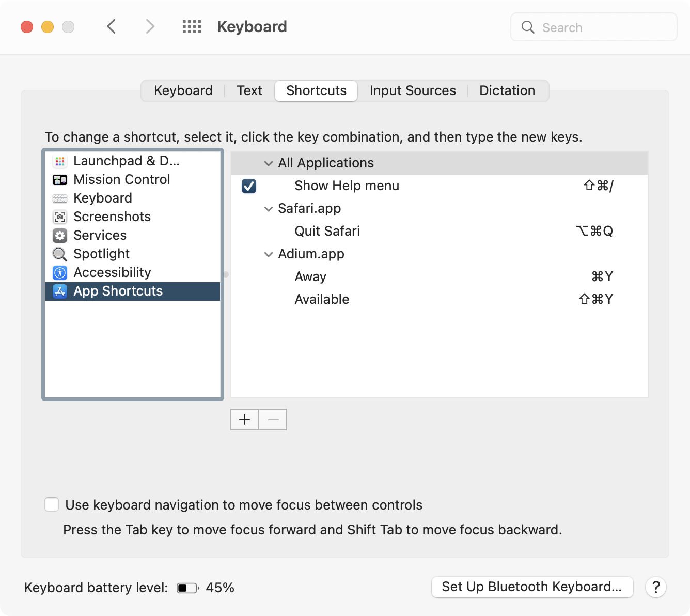Switch to the Input Sources tab
This screenshot has width=690, height=616.
point(413,91)
